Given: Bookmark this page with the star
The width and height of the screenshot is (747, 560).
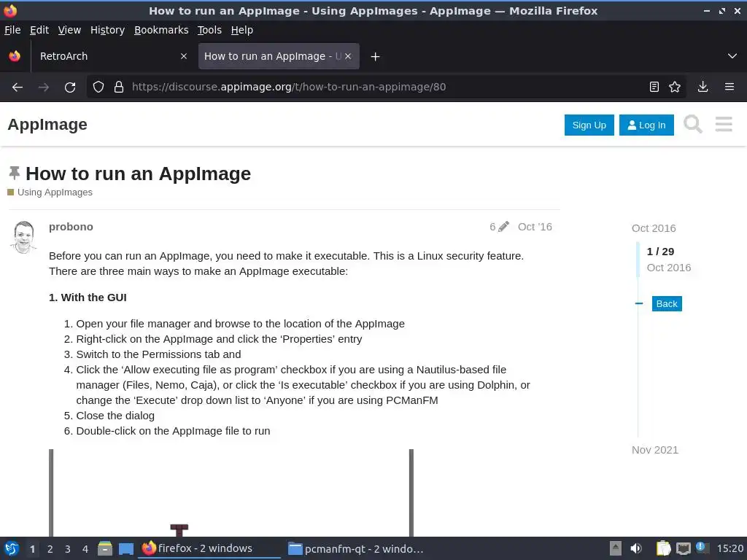Looking at the screenshot, I should pos(675,87).
